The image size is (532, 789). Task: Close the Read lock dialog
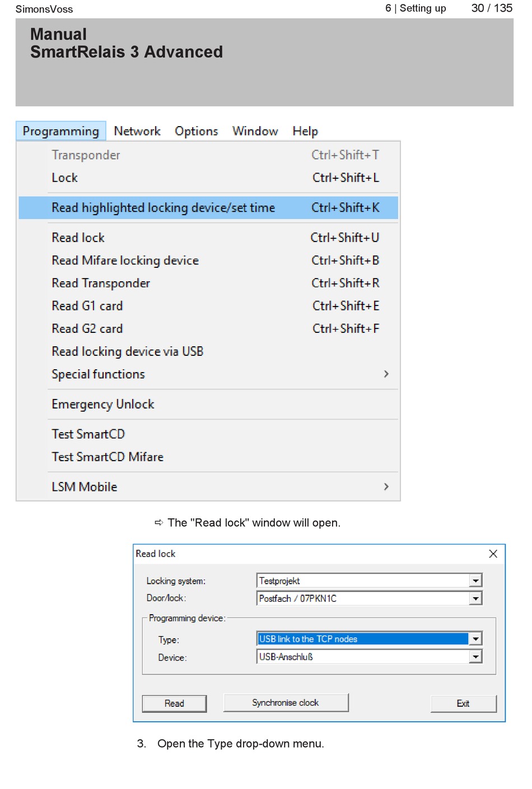tap(493, 554)
